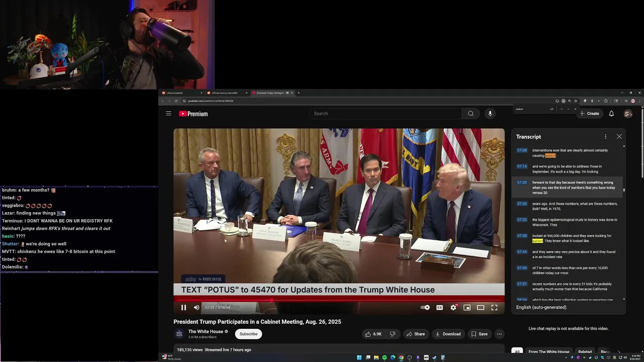Start voice search with microphone icon
644x362 pixels.
(x=490, y=114)
